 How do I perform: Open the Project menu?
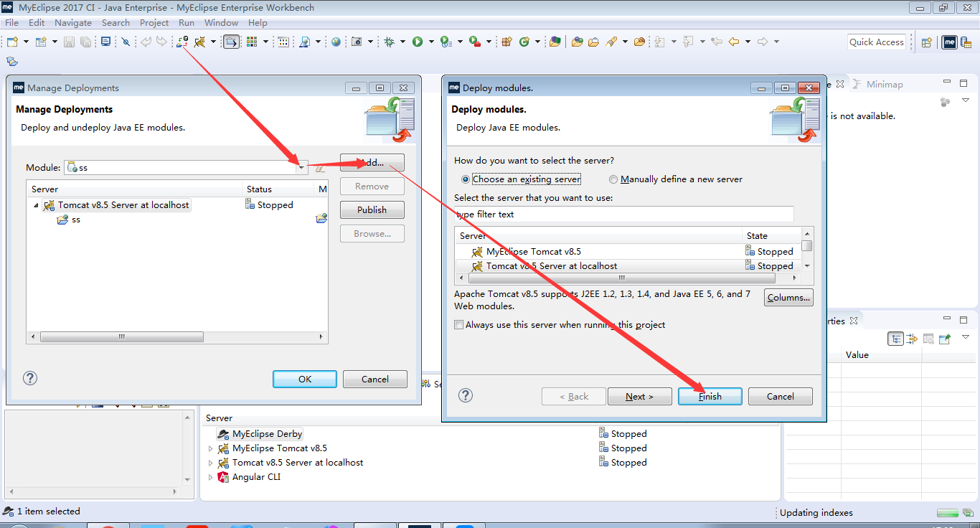click(x=154, y=23)
